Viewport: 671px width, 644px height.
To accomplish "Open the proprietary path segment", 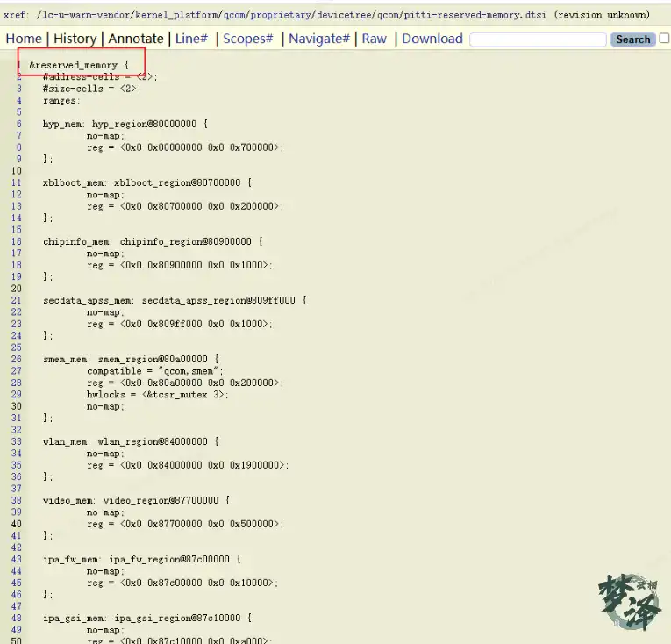I will pyautogui.click(x=281, y=15).
